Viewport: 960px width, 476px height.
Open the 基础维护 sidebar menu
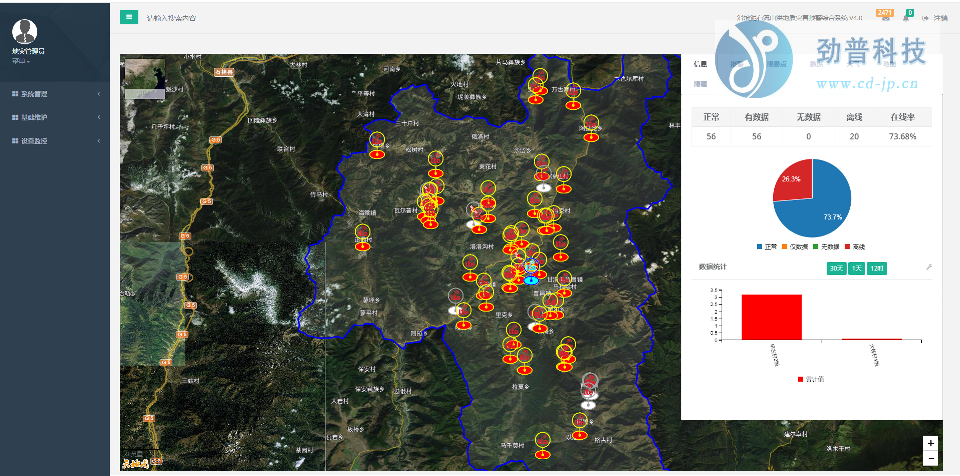point(55,117)
